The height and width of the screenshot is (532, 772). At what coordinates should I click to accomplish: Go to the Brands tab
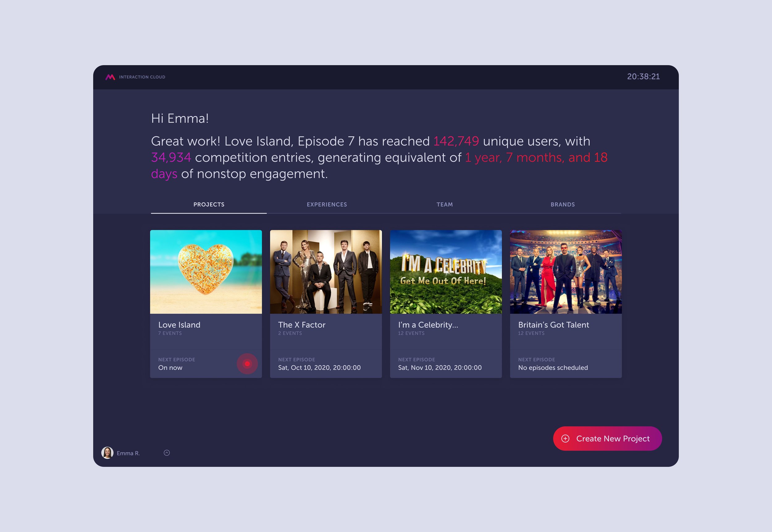pyautogui.click(x=562, y=204)
